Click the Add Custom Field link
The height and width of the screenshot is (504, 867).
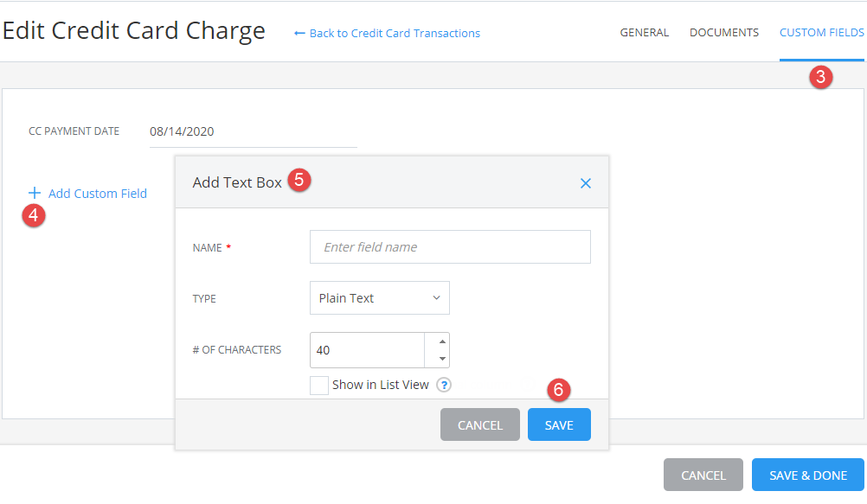tap(96, 193)
